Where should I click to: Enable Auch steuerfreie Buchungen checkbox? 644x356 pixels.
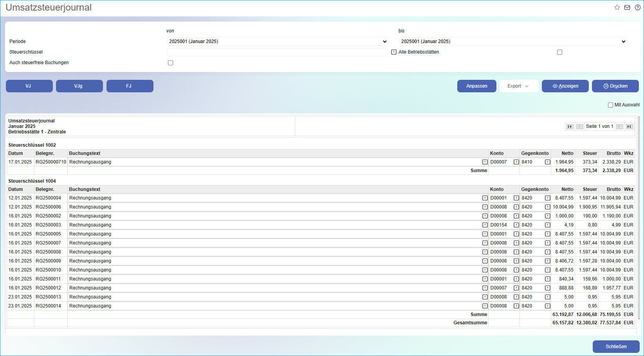pos(170,63)
